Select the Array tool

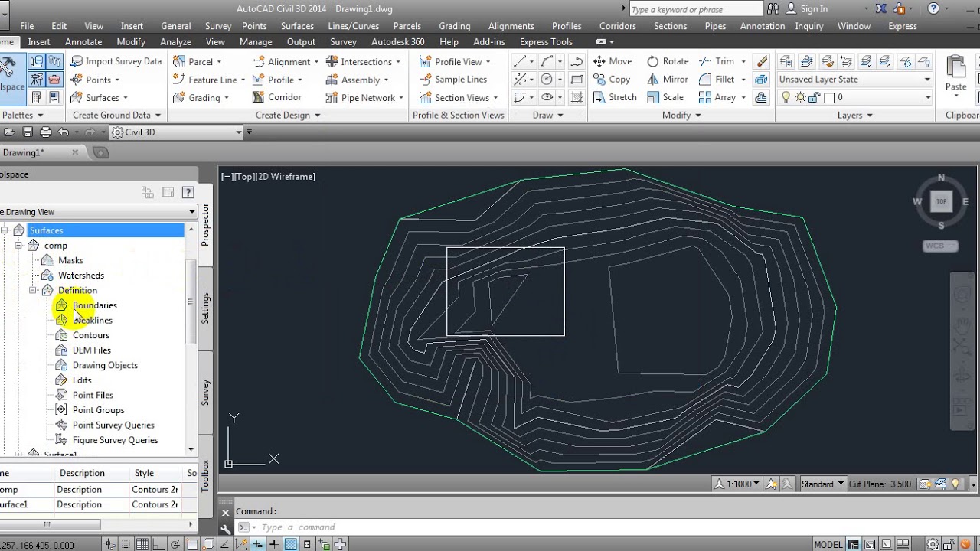pyautogui.click(x=717, y=97)
